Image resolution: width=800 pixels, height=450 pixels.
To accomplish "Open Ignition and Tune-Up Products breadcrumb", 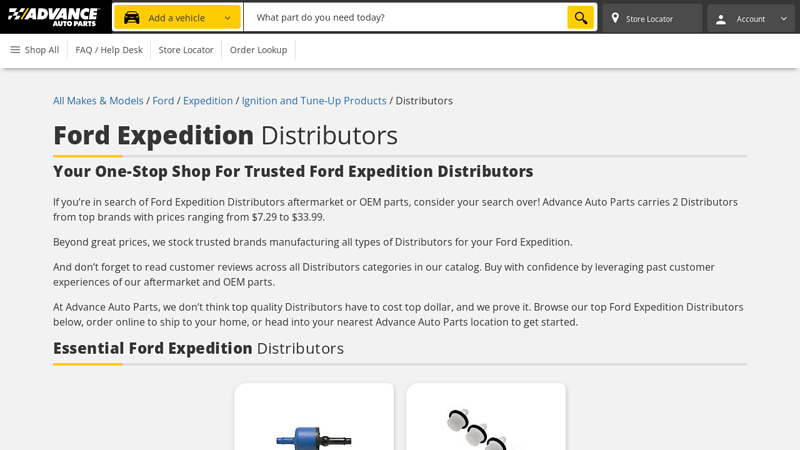I will click(314, 101).
